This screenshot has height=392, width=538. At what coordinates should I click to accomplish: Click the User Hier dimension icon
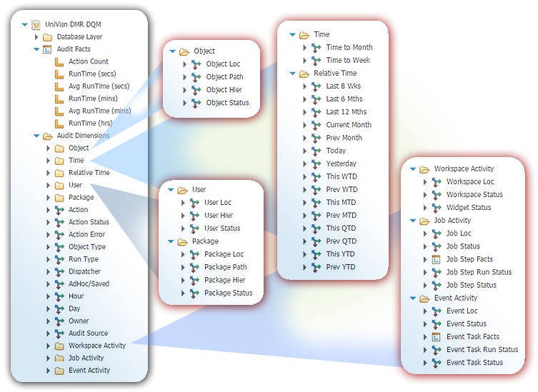tap(194, 216)
